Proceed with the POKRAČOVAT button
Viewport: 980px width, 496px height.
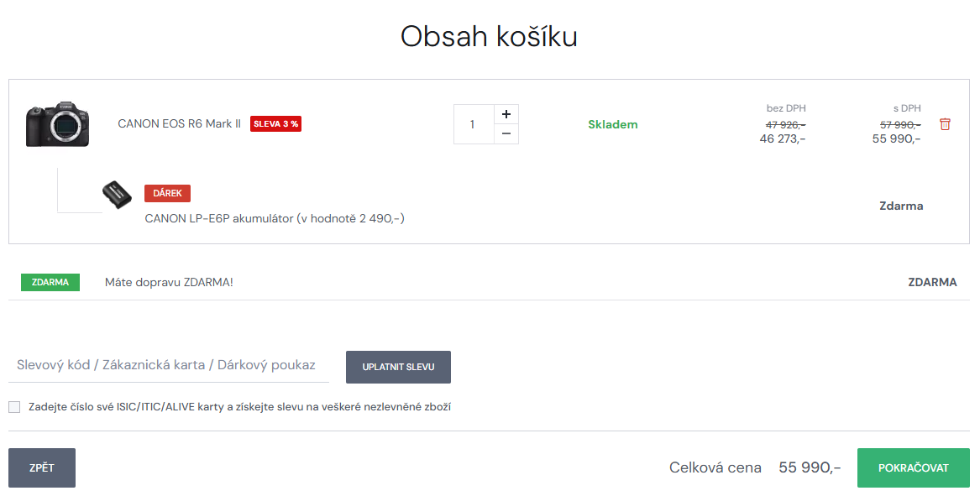[913, 467]
